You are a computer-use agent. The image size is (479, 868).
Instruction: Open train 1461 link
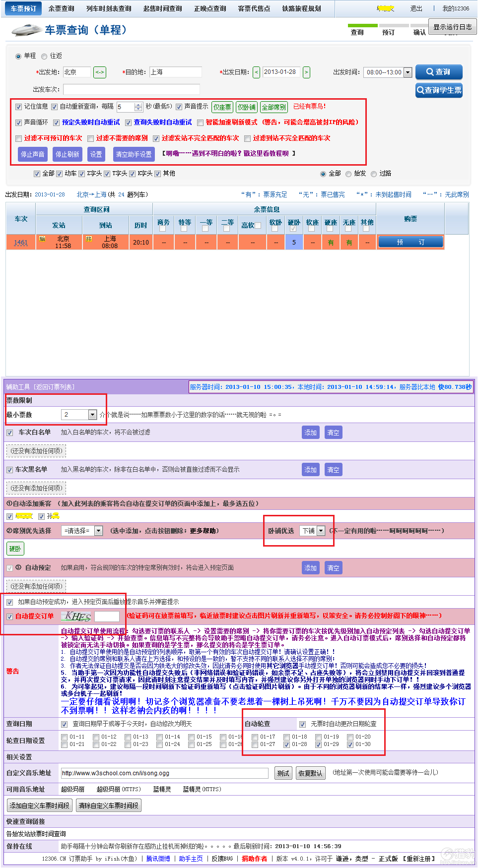point(21,243)
